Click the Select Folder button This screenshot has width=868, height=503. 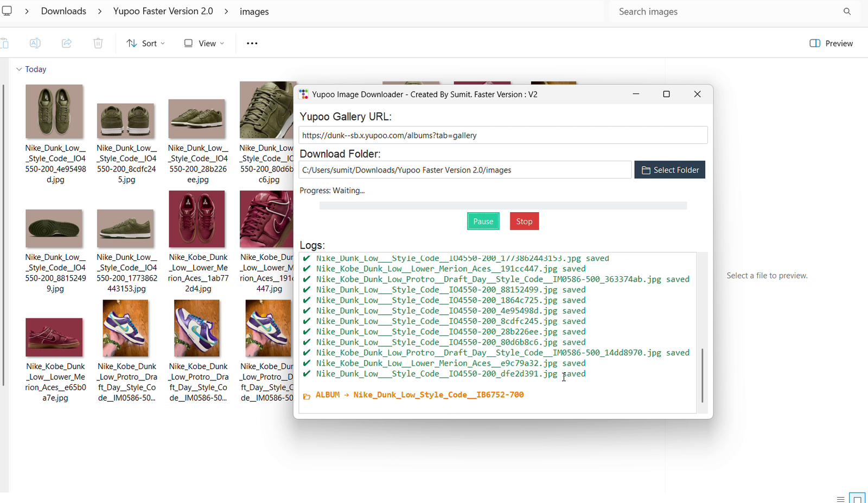[x=670, y=170]
